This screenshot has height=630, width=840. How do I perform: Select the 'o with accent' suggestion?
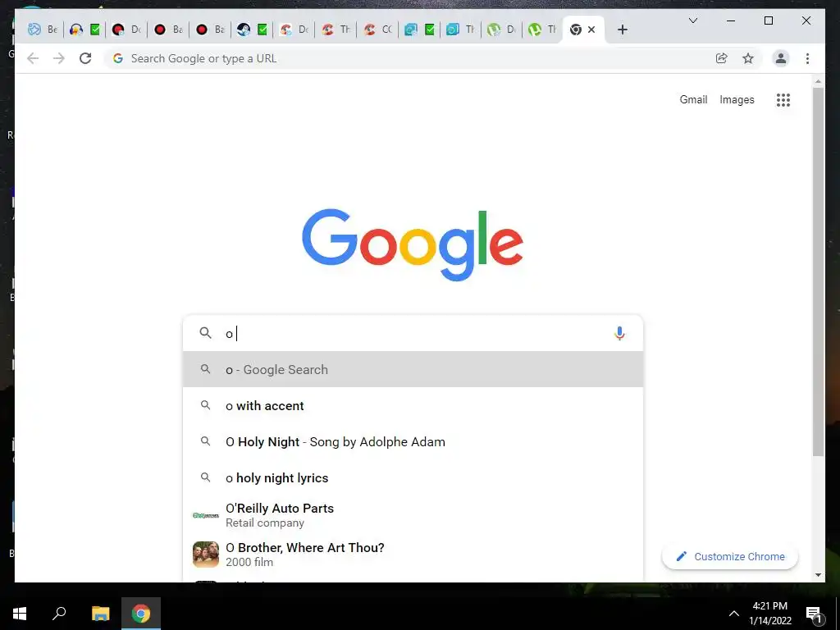point(413,405)
